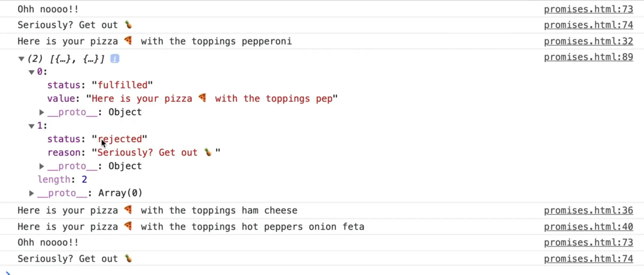
Task: Collapse array item 0 disclosure triangle
Action: 31,72
